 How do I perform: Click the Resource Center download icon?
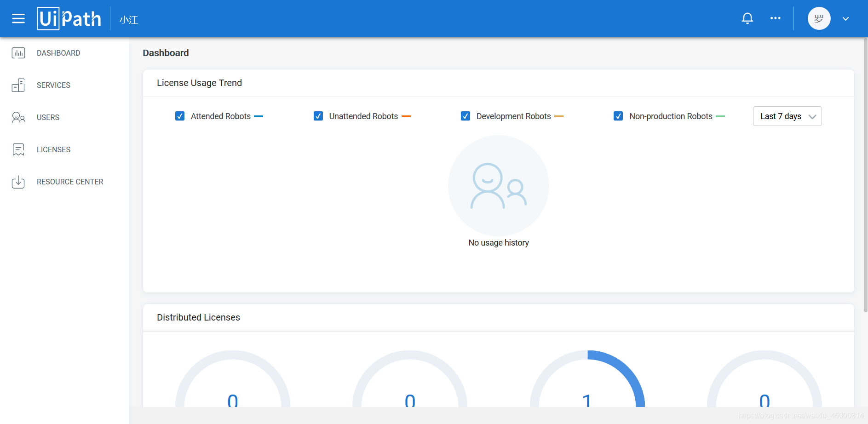coord(18,182)
